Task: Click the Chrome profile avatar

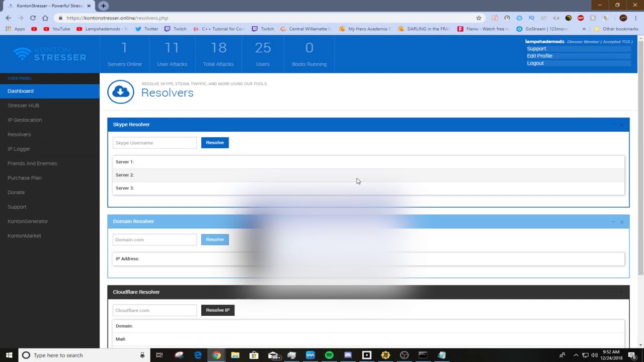Action: (623, 18)
